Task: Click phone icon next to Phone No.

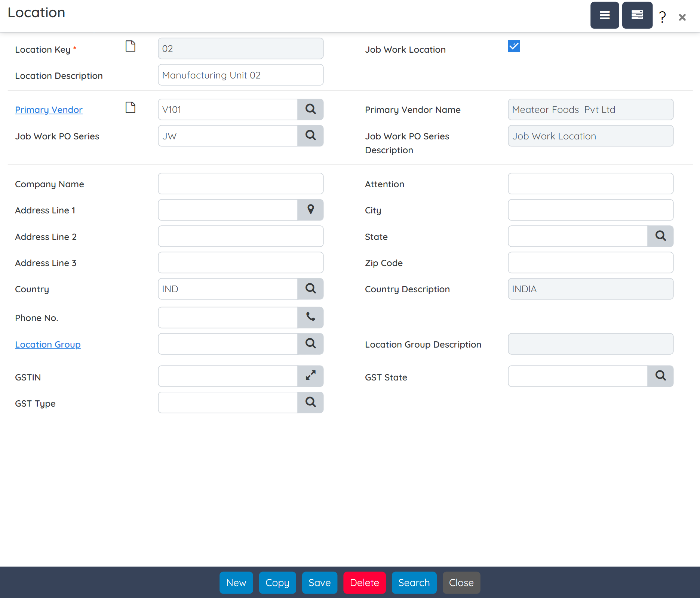Action: (310, 318)
